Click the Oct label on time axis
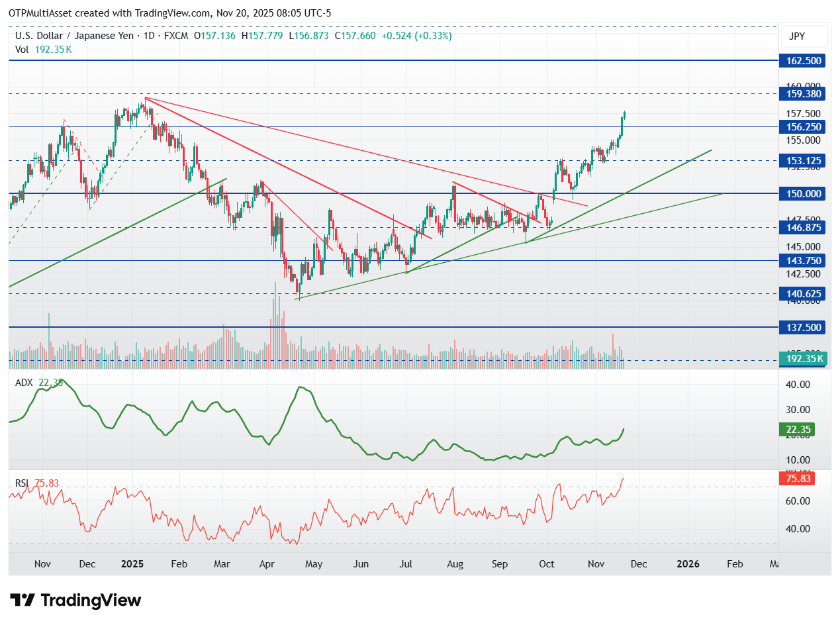 click(x=547, y=564)
